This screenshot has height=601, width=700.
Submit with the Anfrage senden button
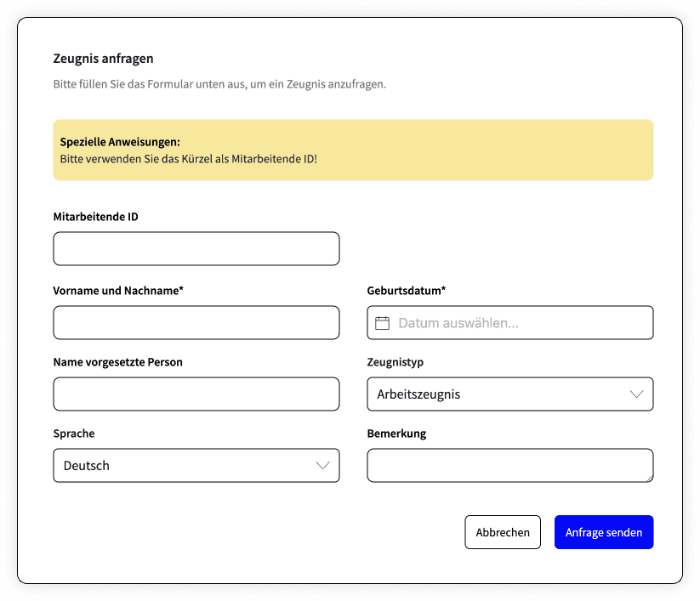point(604,532)
